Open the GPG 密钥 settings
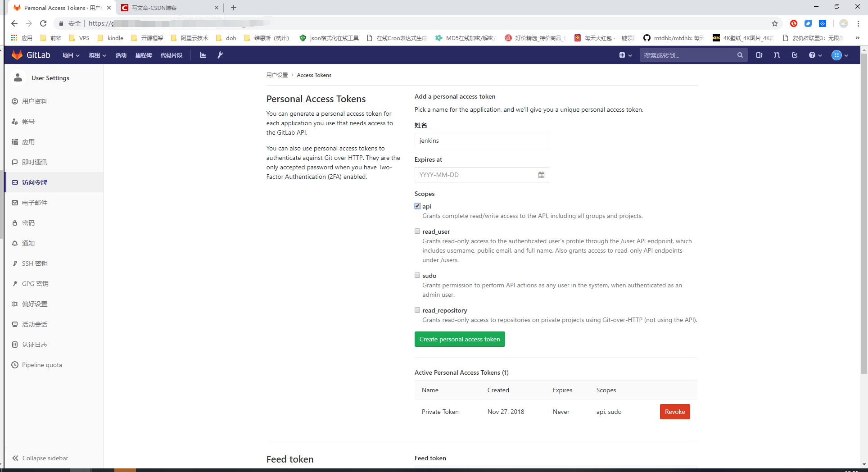 click(x=35, y=283)
